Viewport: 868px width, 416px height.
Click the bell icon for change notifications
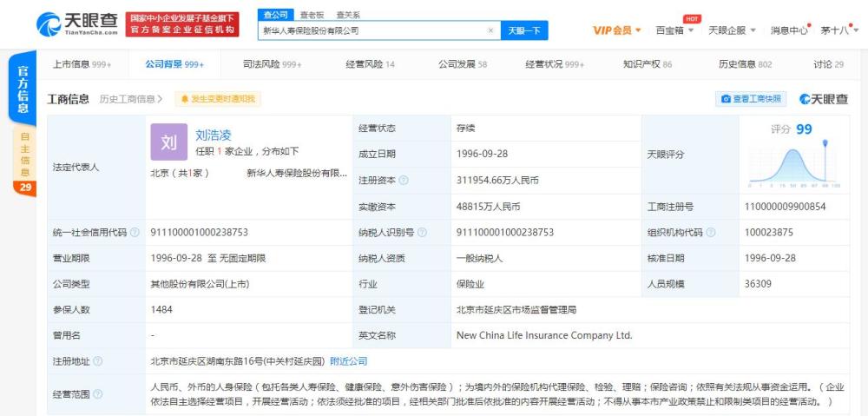click(184, 99)
